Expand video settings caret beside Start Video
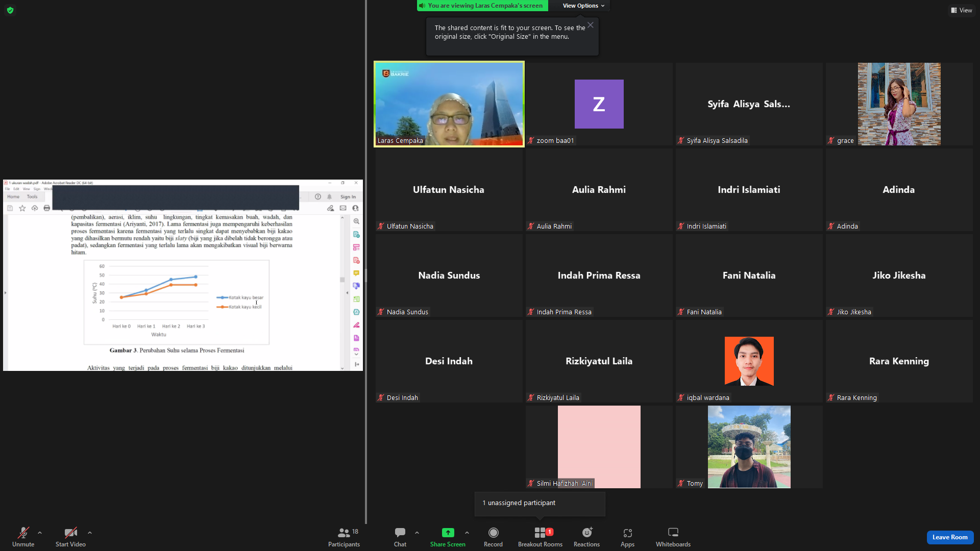The width and height of the screenshot is (980, 551). tap(90, 533)
